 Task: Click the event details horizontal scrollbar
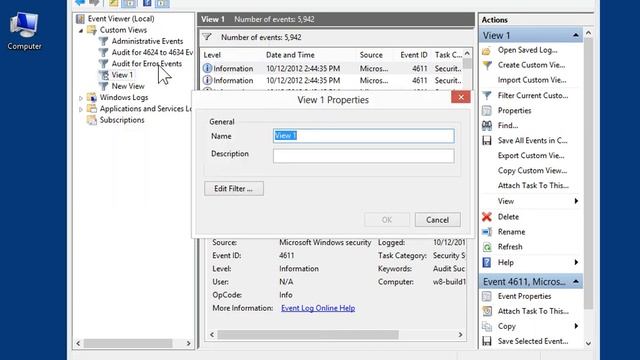click(x=308, y=335)
